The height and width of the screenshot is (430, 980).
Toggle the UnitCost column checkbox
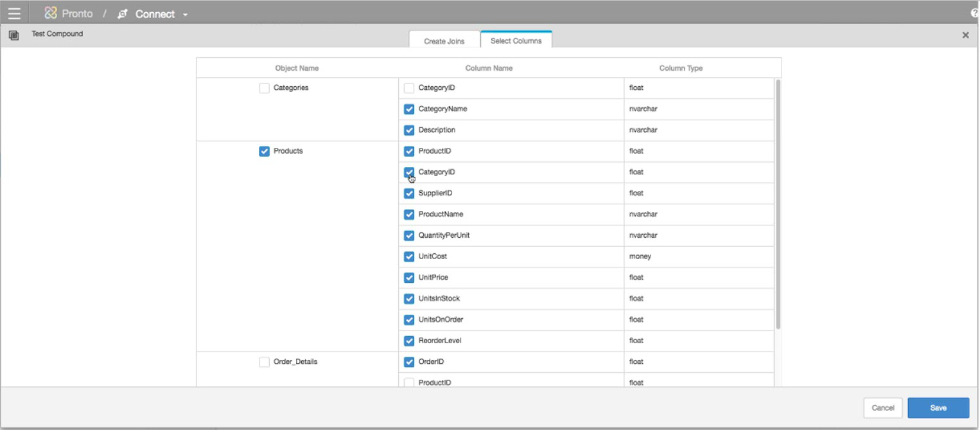click(409, 256)
